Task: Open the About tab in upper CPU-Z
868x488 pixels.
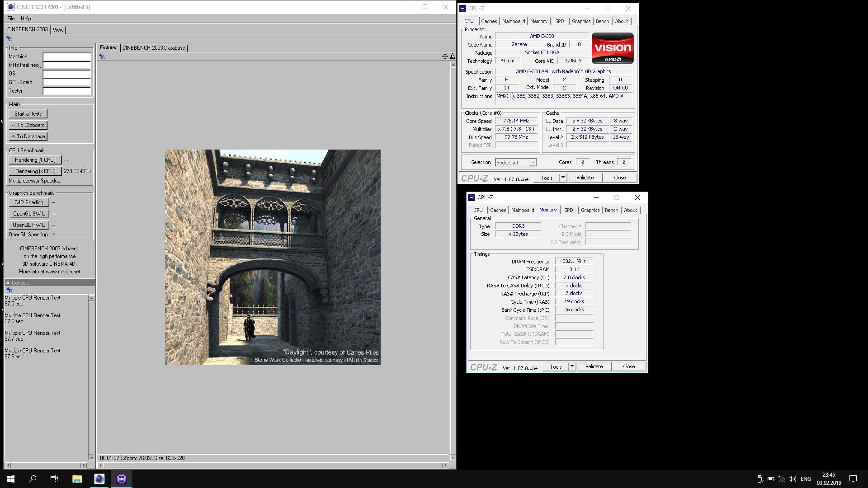Action: pyautogui.click(x=621, y=21)
